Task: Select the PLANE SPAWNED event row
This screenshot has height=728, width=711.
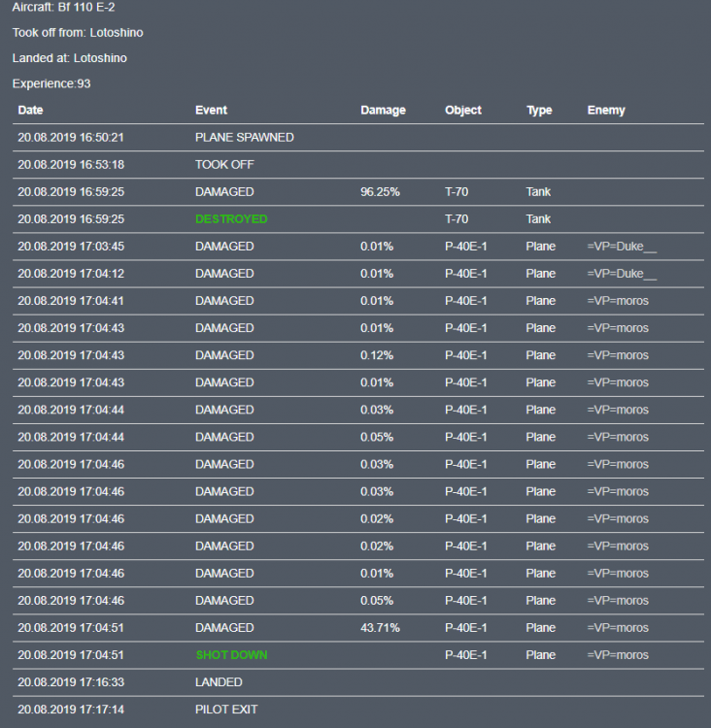Action: point(244,138)
